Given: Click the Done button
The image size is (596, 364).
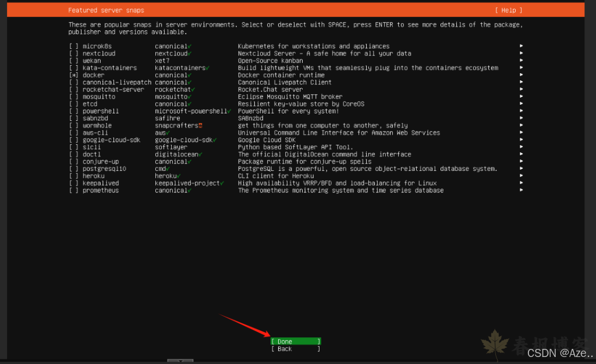Looking at the screenshot, I should (x=296, y=341).
